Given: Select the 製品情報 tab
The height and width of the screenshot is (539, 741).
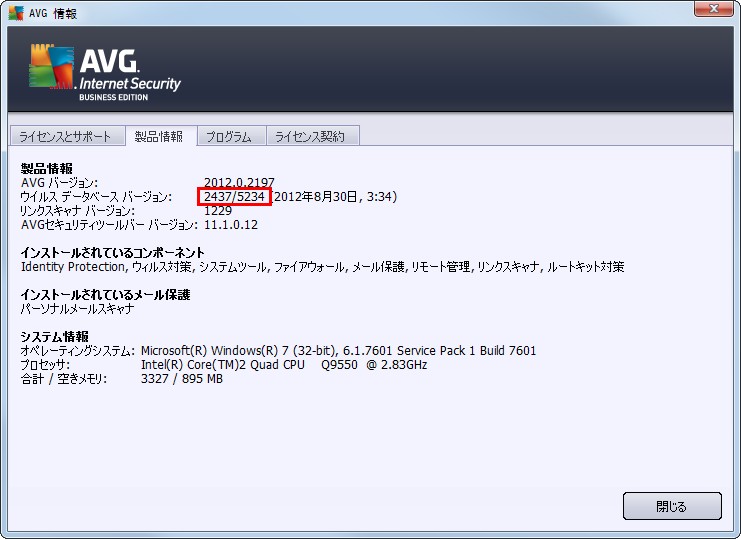Looking at the screenshot, I should pyautogui.click(x=161, y=136).
